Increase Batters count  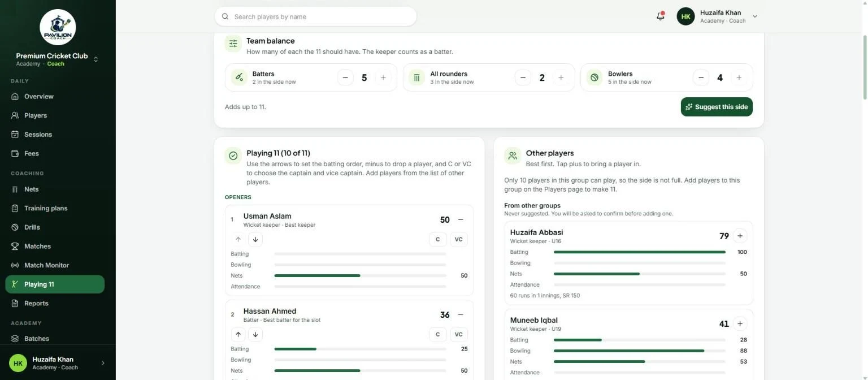click(x=383, y=77)
